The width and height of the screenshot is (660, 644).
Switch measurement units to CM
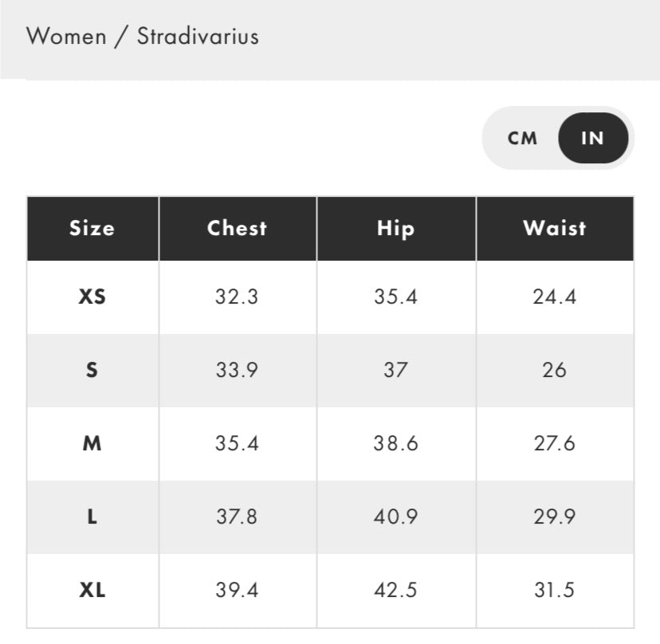[522, 138]
